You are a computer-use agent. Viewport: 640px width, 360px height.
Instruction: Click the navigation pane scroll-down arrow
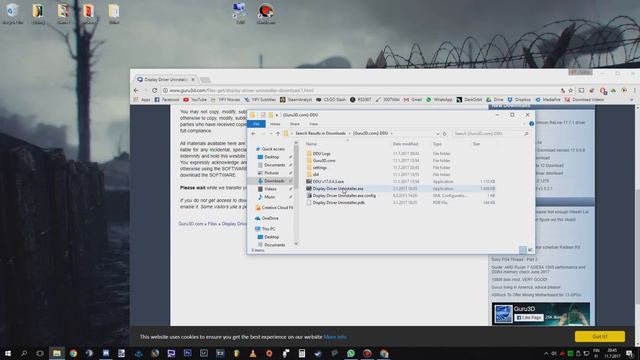[x=296, y=244]
